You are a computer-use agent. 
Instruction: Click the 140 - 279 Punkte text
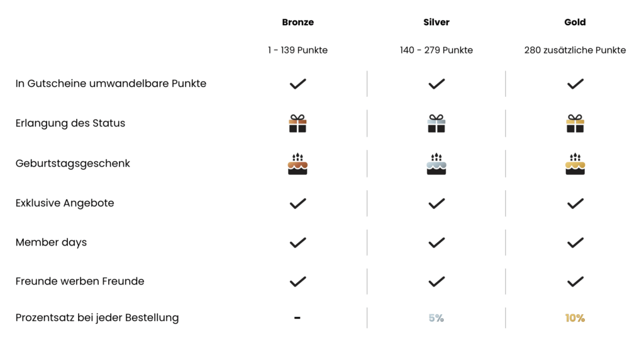pyautogui.click(x=436, y=50)
